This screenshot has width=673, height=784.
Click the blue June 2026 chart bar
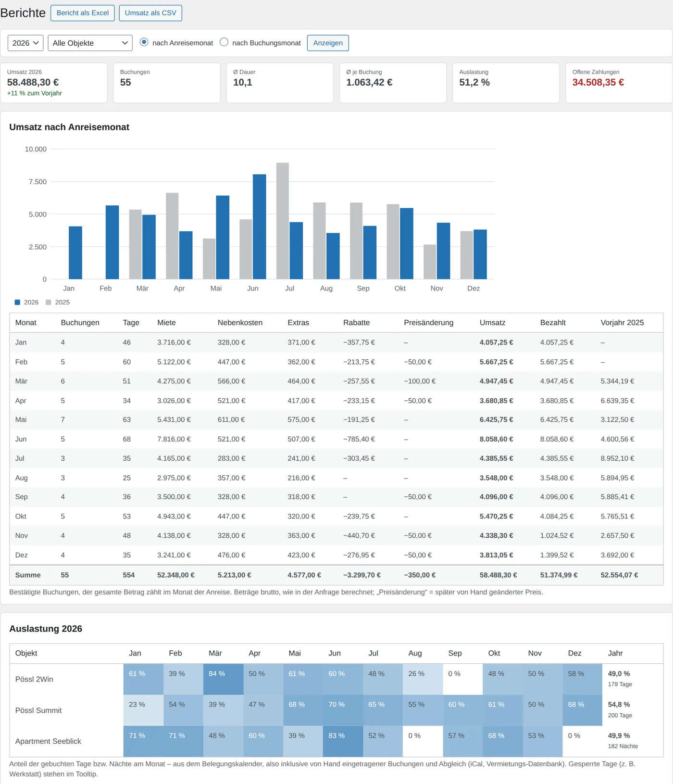(260, 227)
